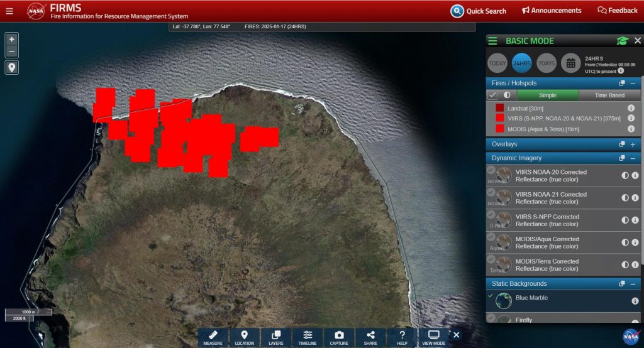Select the 7DAYS time range

pos(547,63)
